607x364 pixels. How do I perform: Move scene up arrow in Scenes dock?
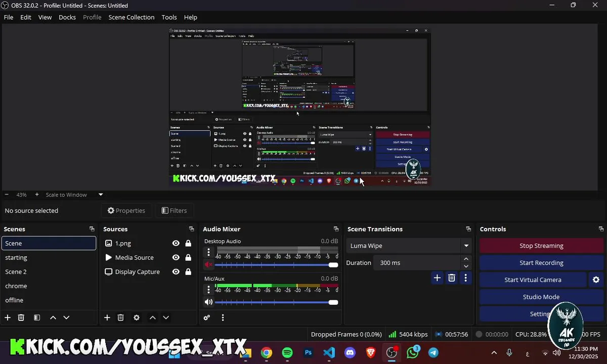[53, 317]
